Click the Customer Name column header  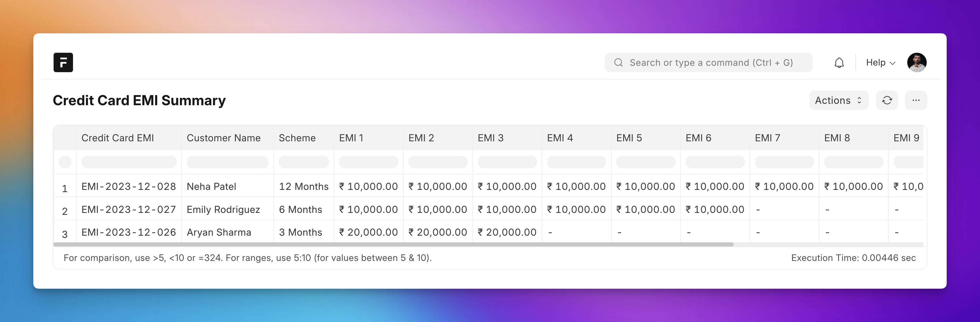click(x=222, y=138)
